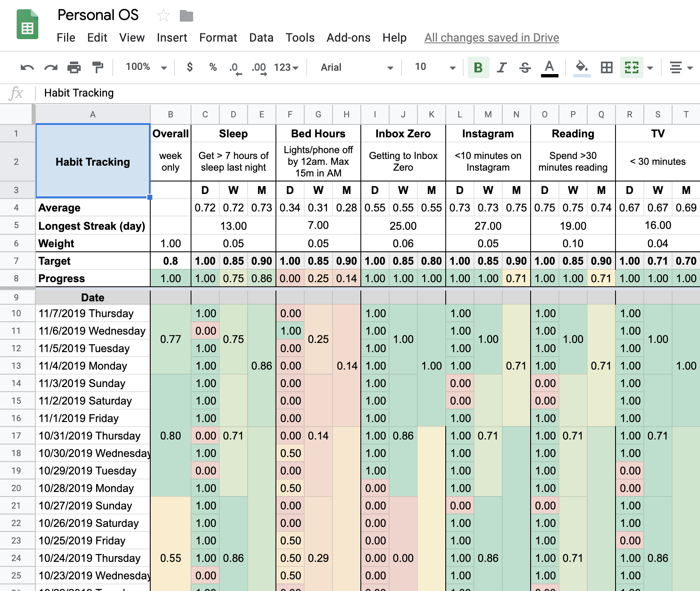Open the Tools menu

[x=300, y=37]
